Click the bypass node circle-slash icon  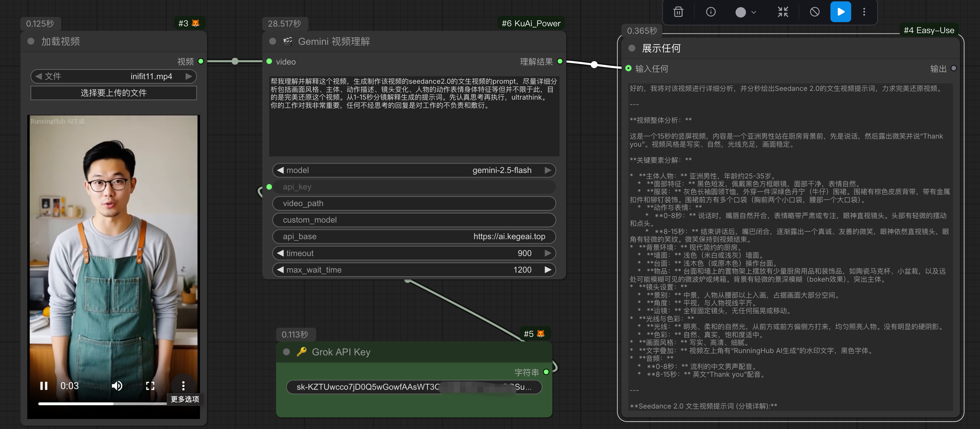[x=814, y=12]
